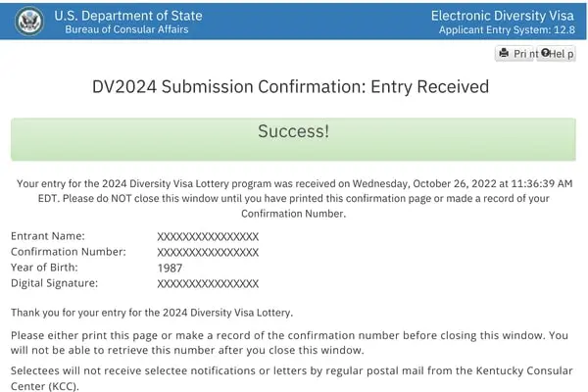Click the Electronic Diversity Visa header

click(502, 15)
